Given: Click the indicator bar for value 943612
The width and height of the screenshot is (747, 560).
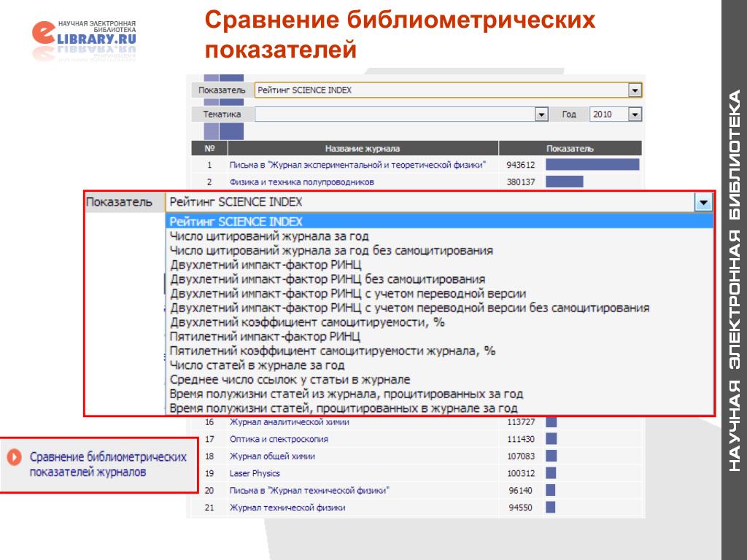Looking at the screenshot, I should point(592,165).
